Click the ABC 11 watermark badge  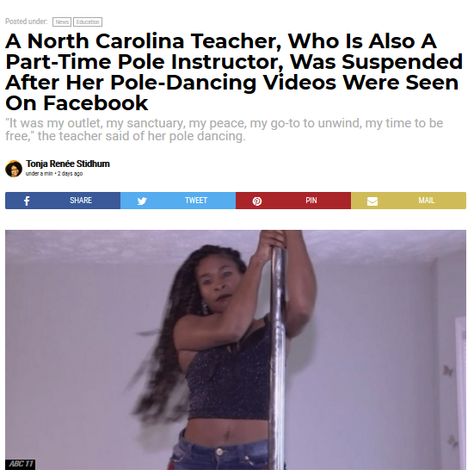pyautogui.click(x=21, y=464)
